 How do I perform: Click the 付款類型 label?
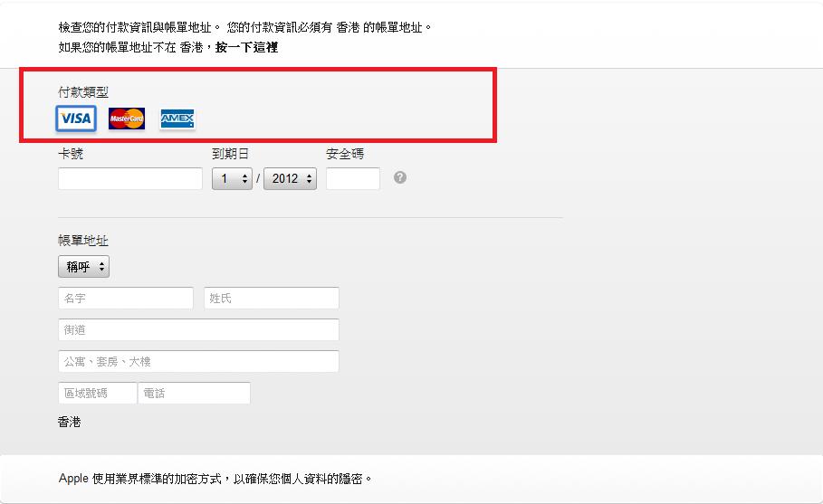coord(83,91)
